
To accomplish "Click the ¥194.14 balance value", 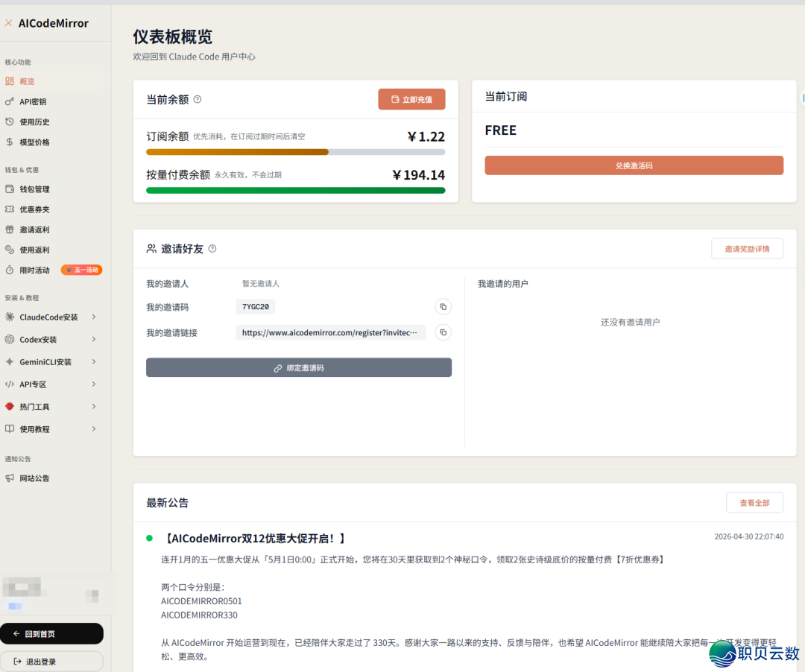I will coord(419,175).
